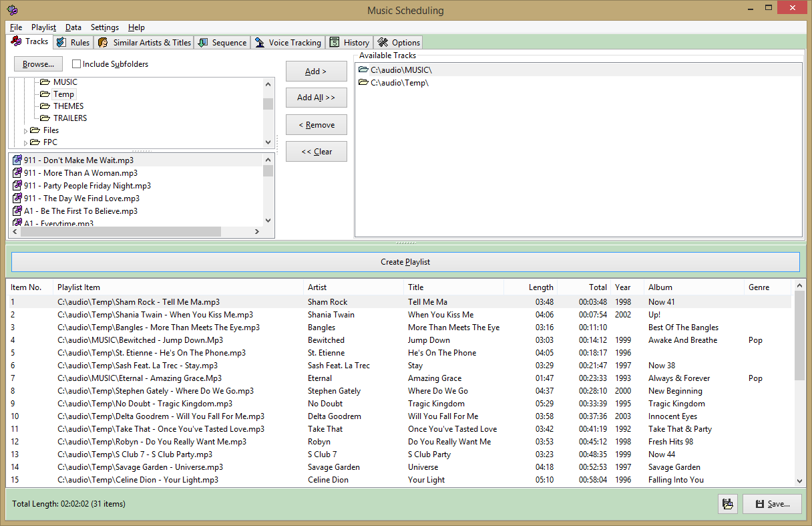Click the Add All >> button
Screen dimensions: 812x526
[316, 98]
